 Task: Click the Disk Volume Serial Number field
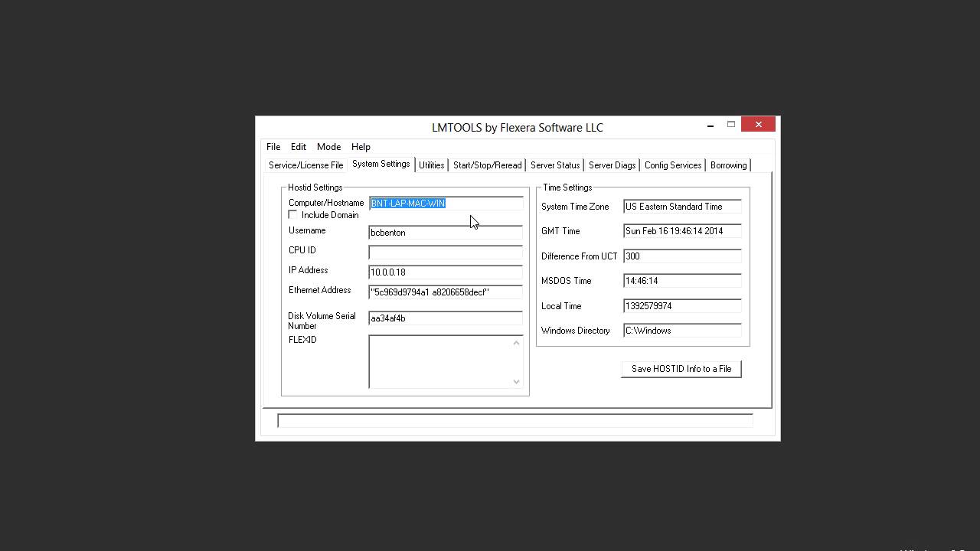click(x=446, y=318)
